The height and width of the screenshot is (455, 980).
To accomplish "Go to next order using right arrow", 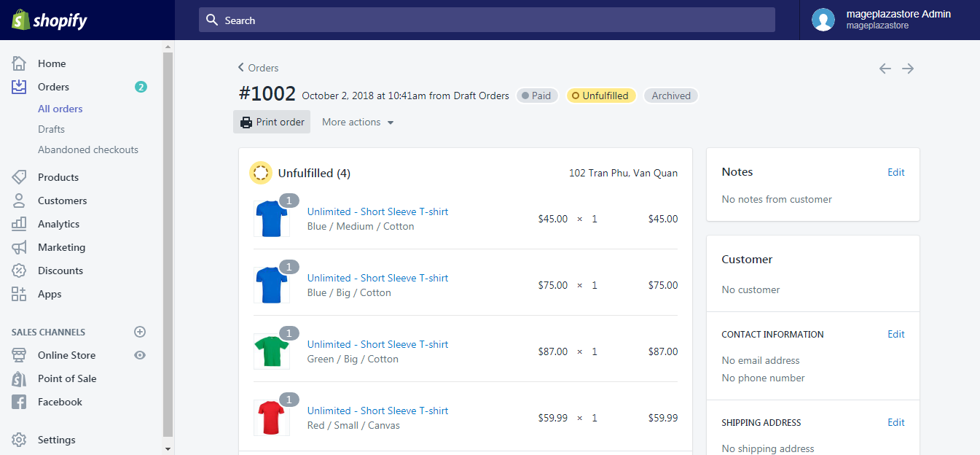I will pyautogui.click(x=908, y=69).
